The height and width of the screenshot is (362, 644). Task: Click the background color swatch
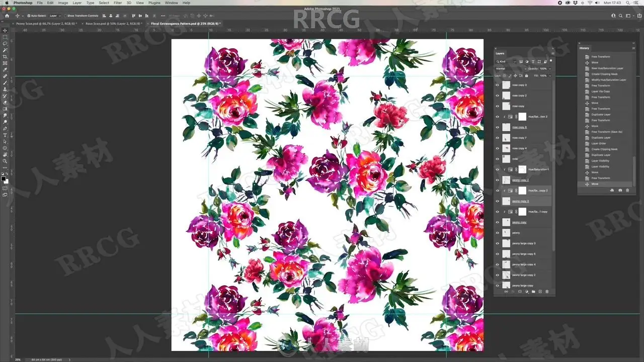coord(7,181)
